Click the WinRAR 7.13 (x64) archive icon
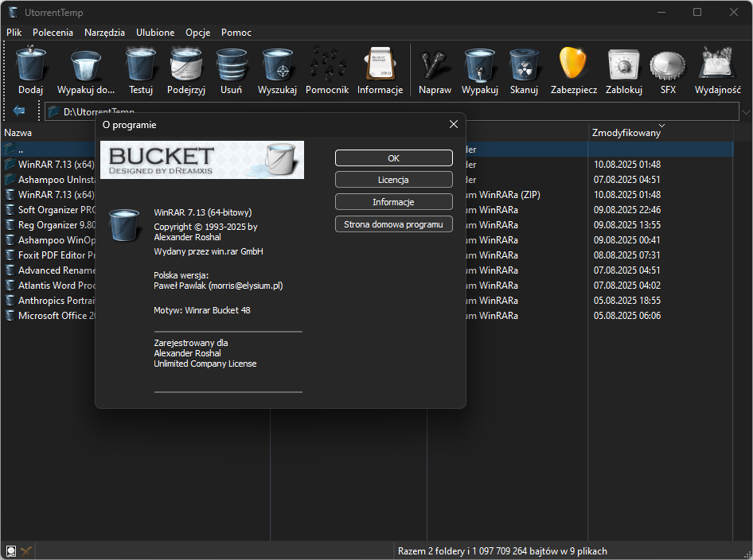 pyautogui.click(x=10, y=194)
